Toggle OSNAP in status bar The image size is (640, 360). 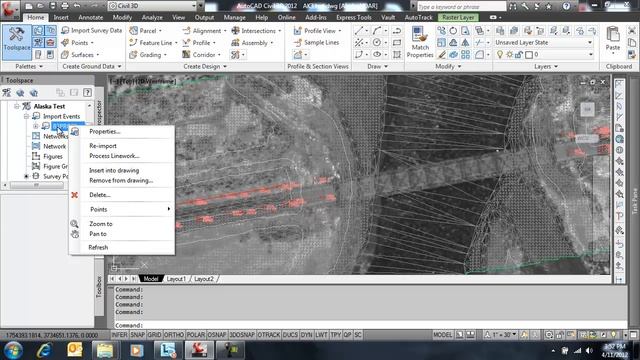click(x=217, y=335)
